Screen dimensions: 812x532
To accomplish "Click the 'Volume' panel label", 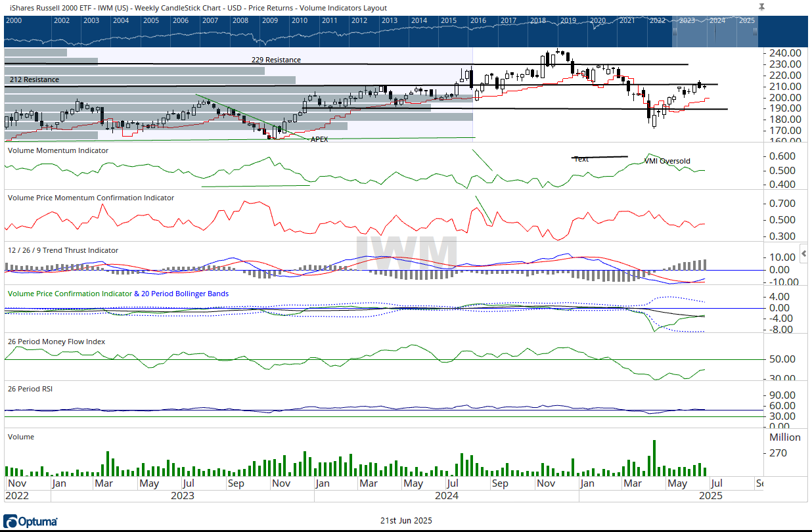I will [20, 437].
